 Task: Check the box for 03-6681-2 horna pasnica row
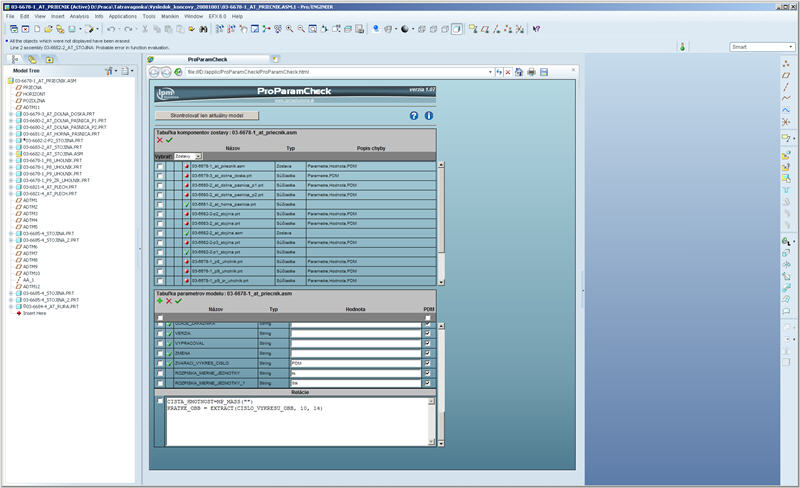point(160,204)
